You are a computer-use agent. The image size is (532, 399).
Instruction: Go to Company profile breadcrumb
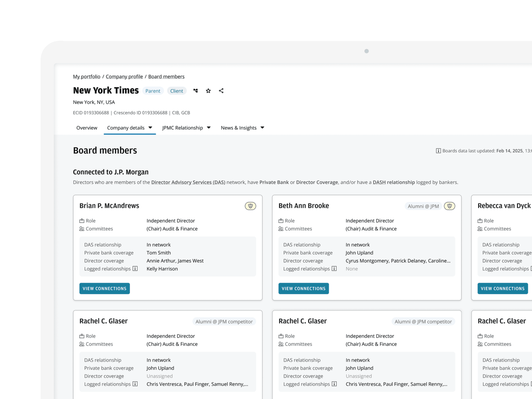(x=124, y=76)
